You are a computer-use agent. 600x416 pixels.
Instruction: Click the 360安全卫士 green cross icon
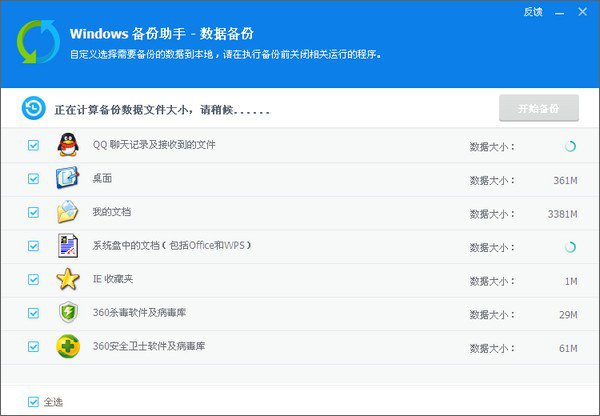tap(68, 346)
